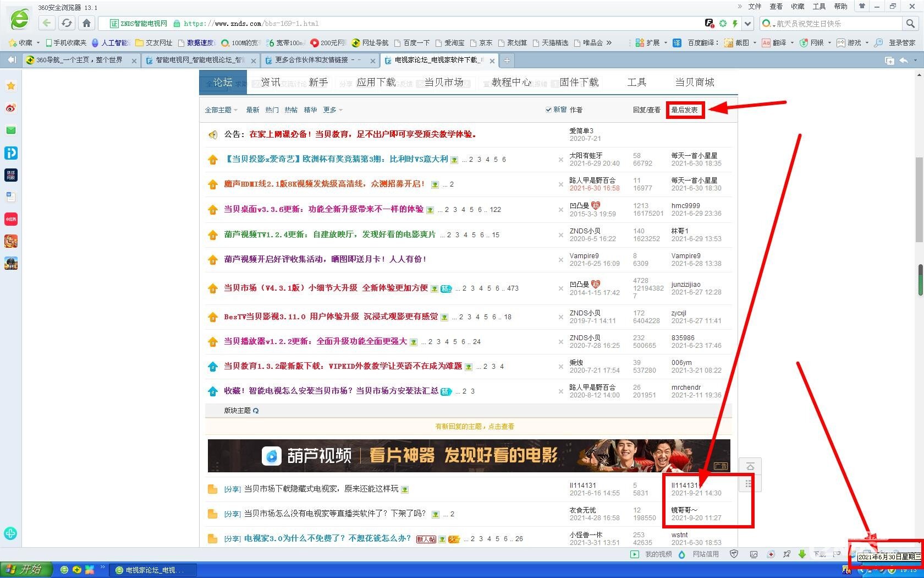The width and height of the screenshot is (924, 578).
Task: Filter threads by 热门
Action: [272, 110]
